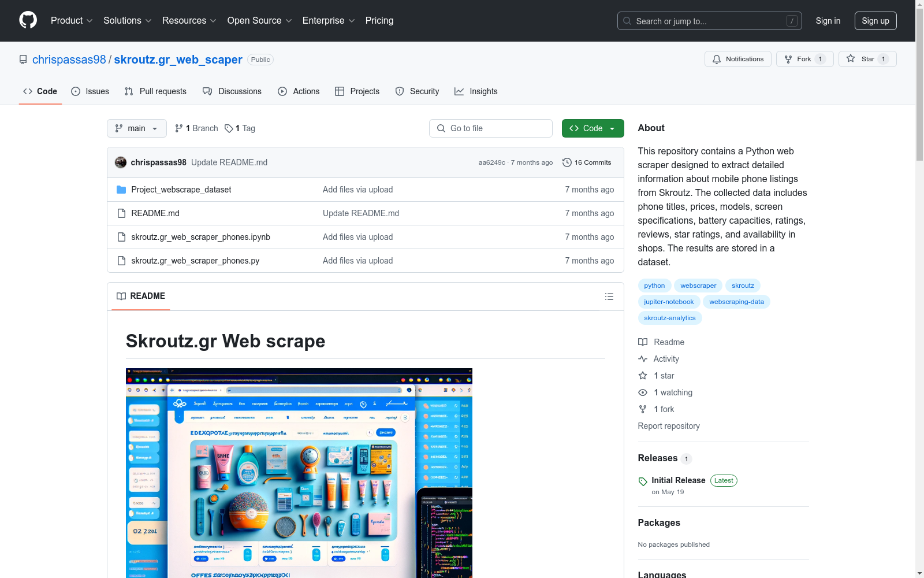Open the green Code dropdown button
Viewport: 924px width, 578px height.
point(593,128)
